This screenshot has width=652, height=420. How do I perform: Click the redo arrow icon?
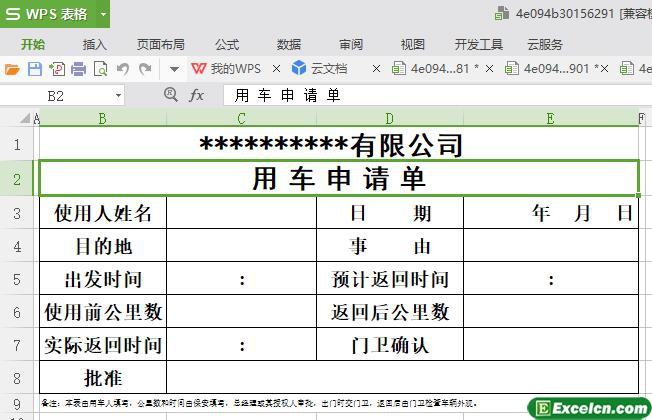[x=146, y=69]
